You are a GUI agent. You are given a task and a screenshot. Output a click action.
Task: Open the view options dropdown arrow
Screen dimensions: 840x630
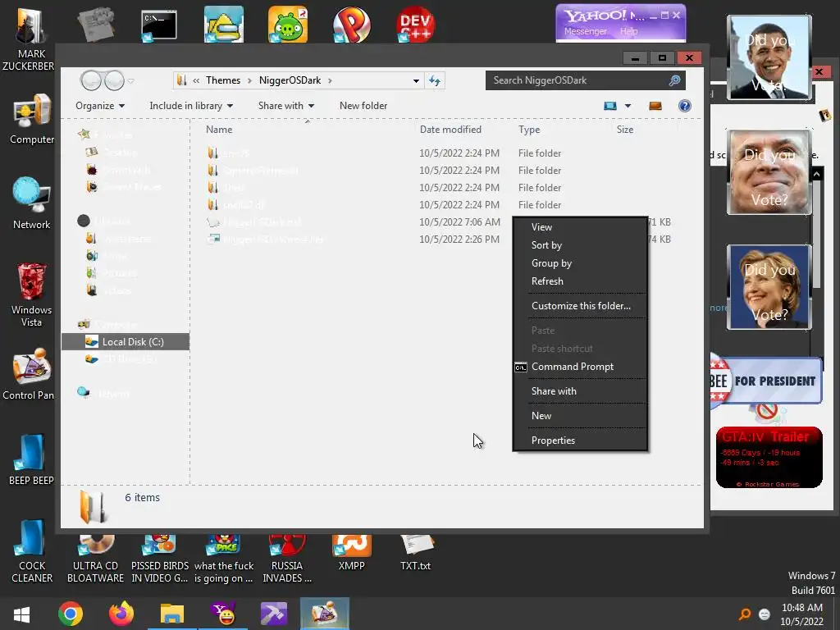pyautogui.click(x=628, y=106)
